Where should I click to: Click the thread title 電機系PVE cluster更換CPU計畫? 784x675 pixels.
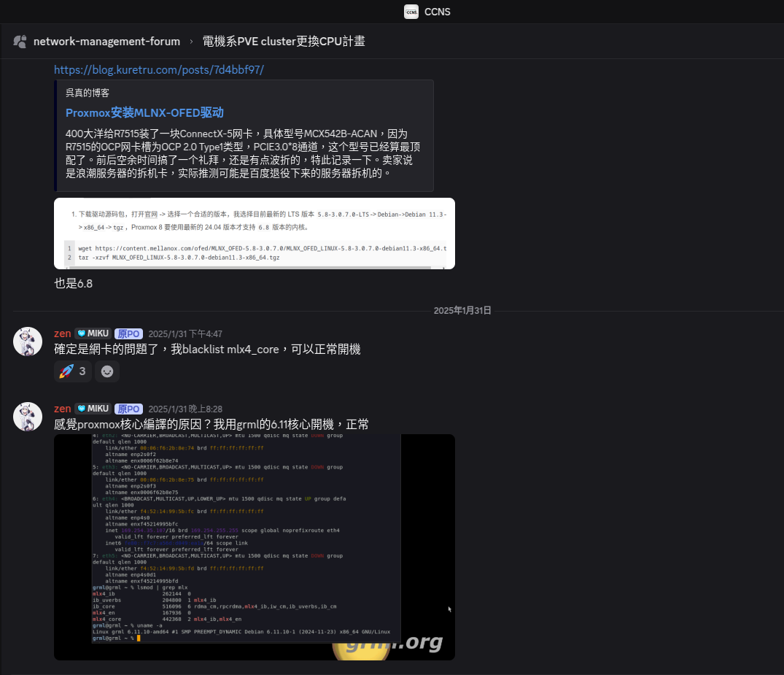point(284,42)
